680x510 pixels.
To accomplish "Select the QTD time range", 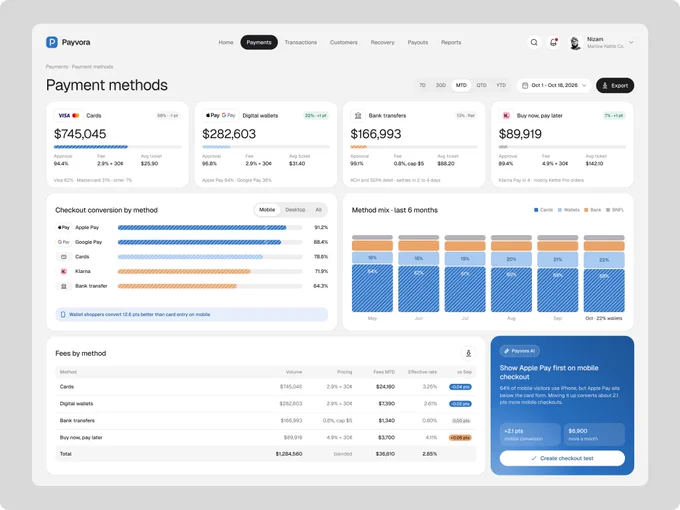I will pyautogui.click(x=481, y=85).
